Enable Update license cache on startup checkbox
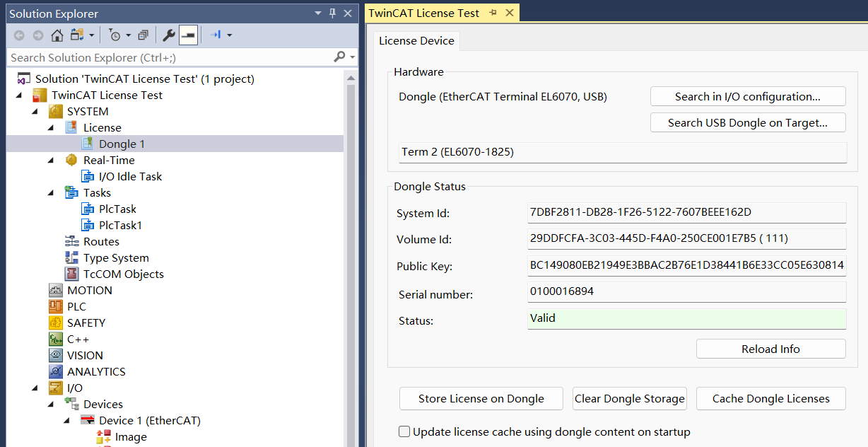The height and width of the screenshot is (447, 868). tap(404, 431)
